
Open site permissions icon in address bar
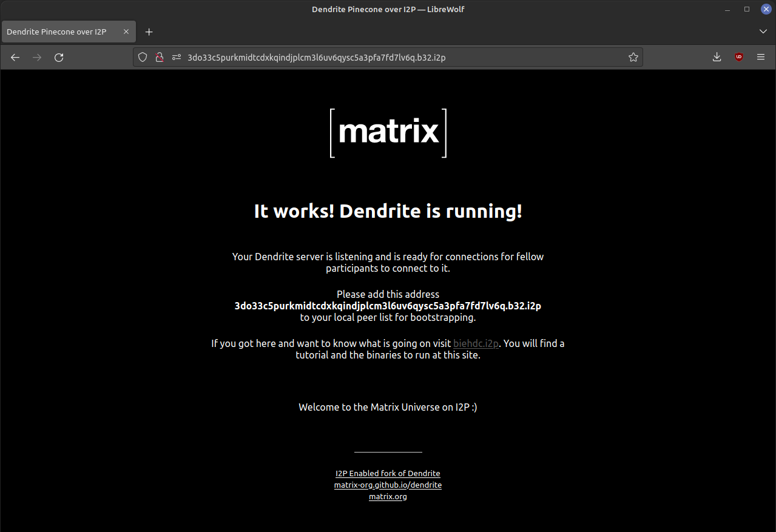(x=176, y=57)
